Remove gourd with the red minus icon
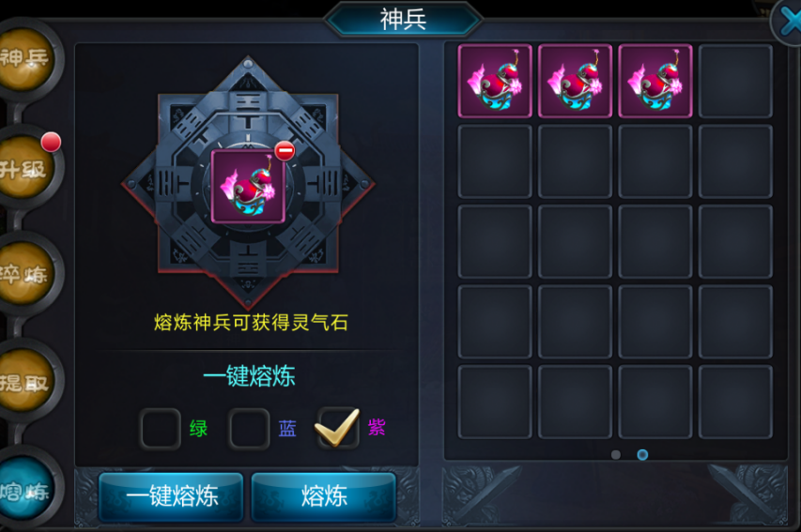This screenshot has height=532, width=801. pyautogui.click(x=285, y=151)
